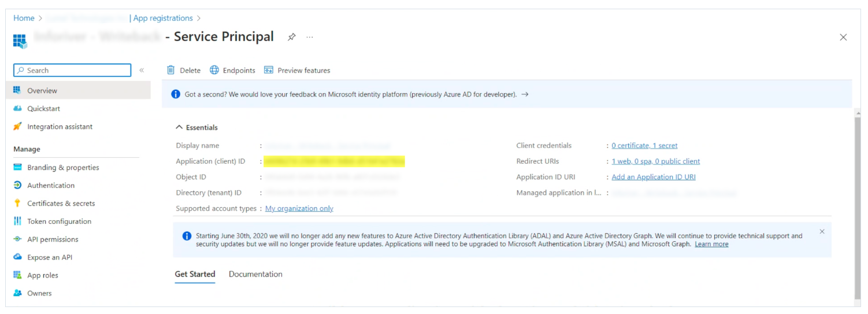Open the 'My organization only' link

pos(299,208)
